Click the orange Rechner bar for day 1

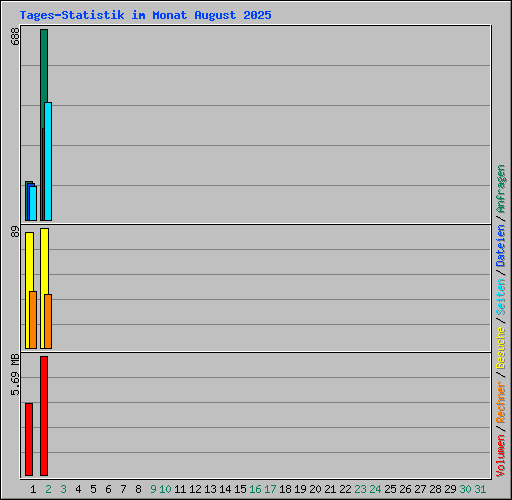tap(33, 320)
